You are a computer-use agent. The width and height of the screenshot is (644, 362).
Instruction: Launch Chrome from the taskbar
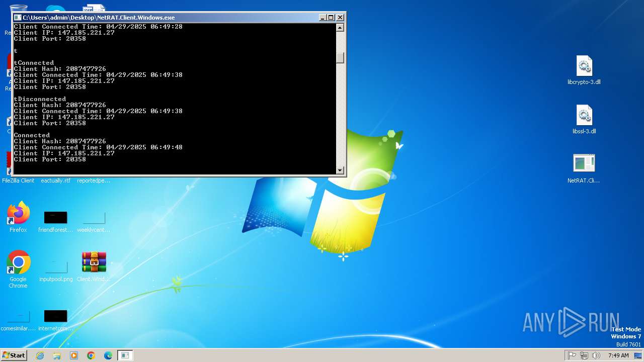click(91, 355)
